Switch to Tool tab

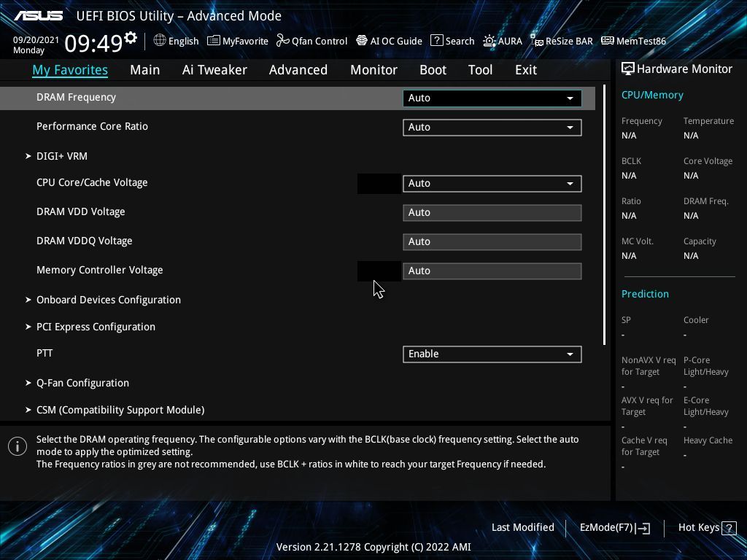coord(480,70)
